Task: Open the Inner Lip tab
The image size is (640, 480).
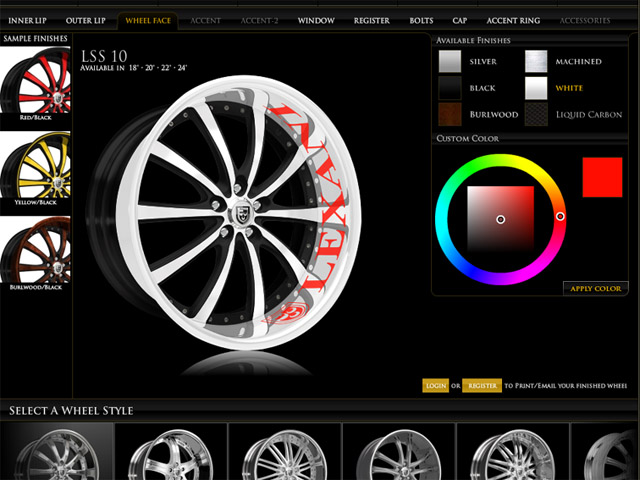Action: [27, 20]
